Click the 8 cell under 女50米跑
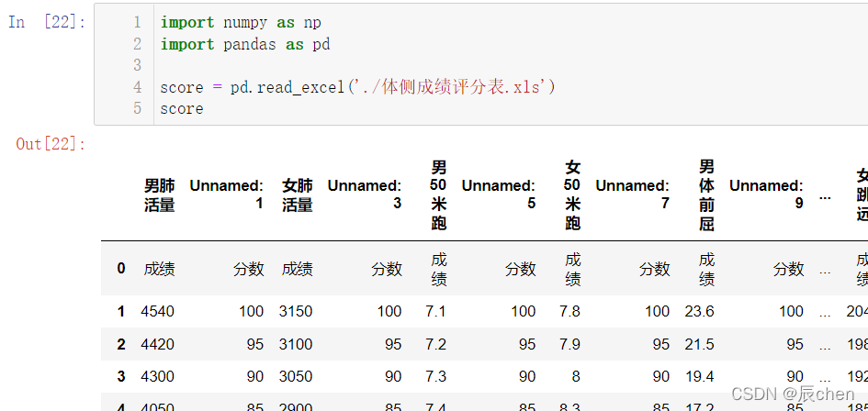Screen dimensions: 868x411 576,377
